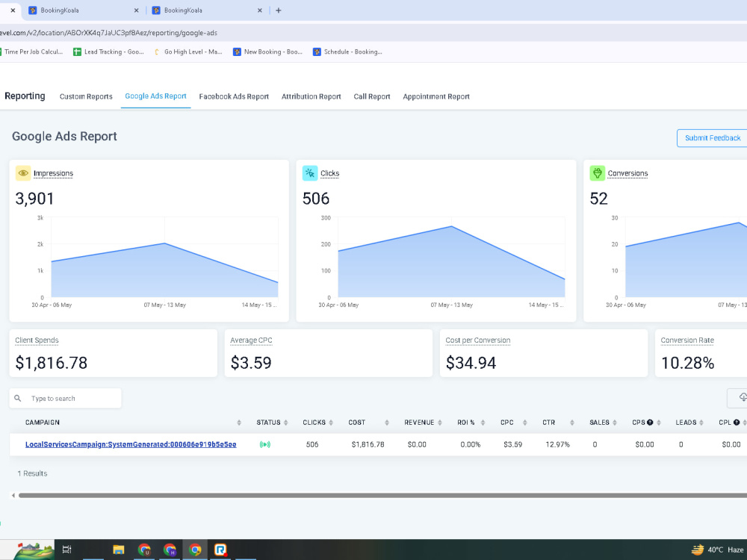Click the Cost per Conversion label
747x560 pixels.
pos(477,340)
